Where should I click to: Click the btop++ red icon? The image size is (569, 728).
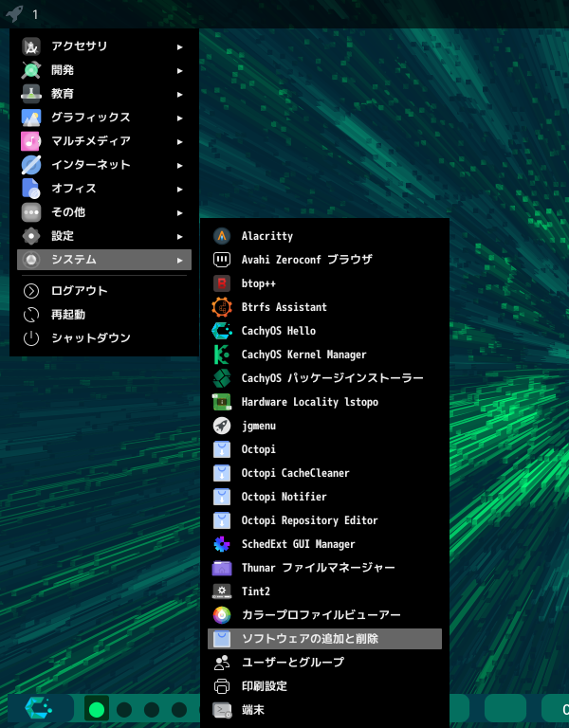pyautogui.click(x=222, y=283)
